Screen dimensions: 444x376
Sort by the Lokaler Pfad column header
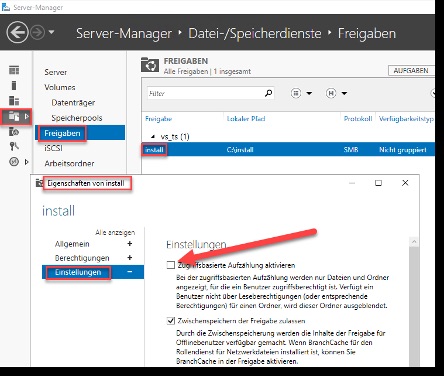tap(246, 118)
